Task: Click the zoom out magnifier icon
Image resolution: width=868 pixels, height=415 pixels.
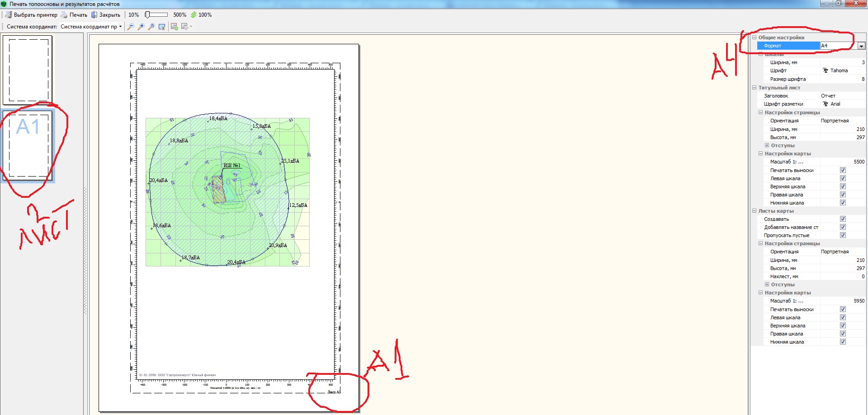Action: [131, 27]
